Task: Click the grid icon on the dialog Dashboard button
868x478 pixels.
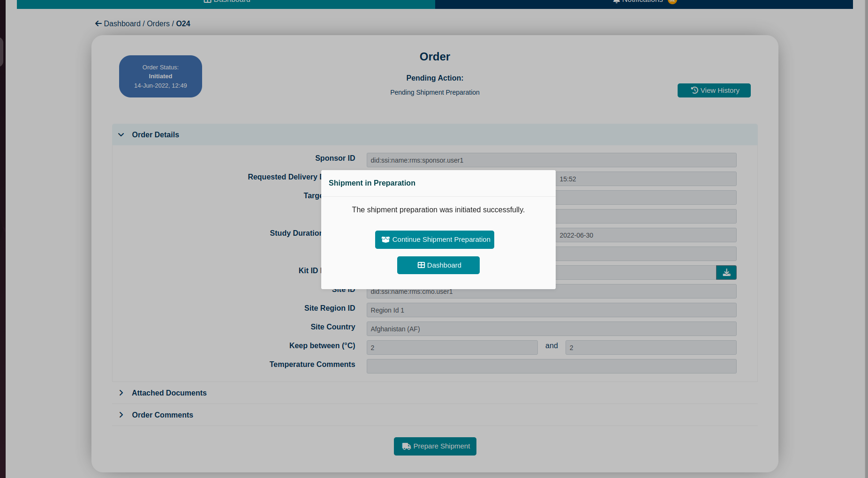Action: 421,265
